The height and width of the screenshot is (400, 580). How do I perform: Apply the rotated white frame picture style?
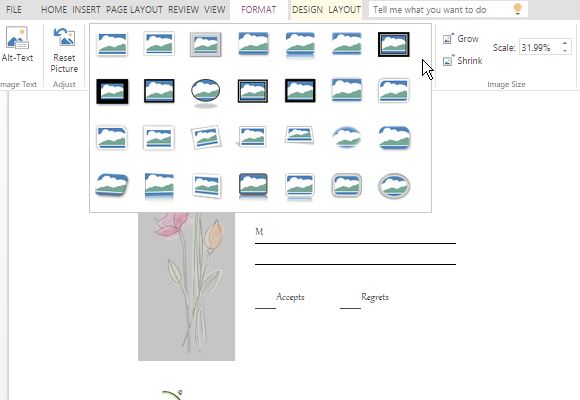(206, 138)
